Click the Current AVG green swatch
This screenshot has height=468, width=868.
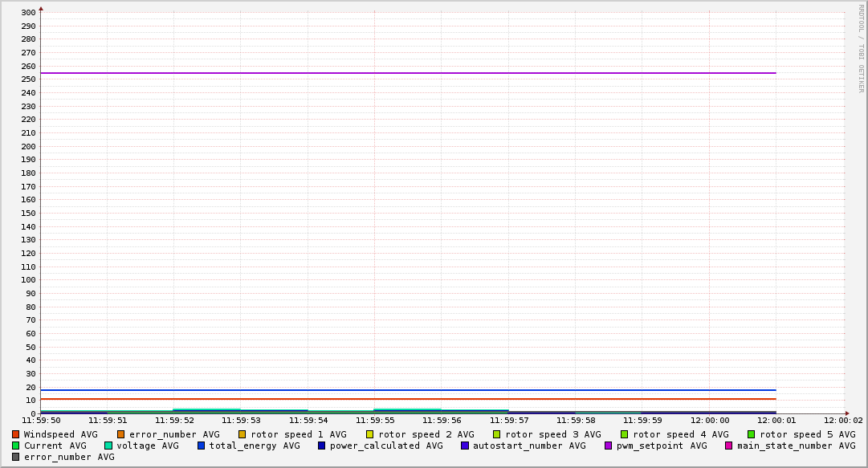click(16, 446)
